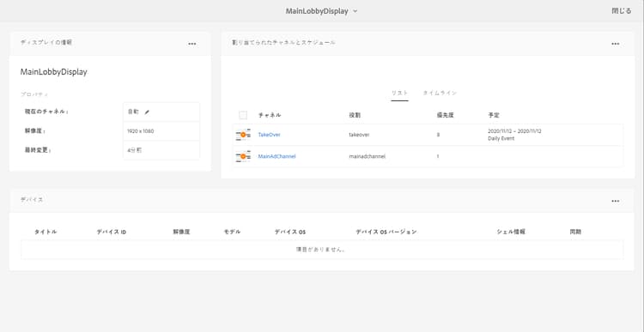Click the シェル情報 column header
Viewport: 644px width, 332px height.
tap(511, 232)
